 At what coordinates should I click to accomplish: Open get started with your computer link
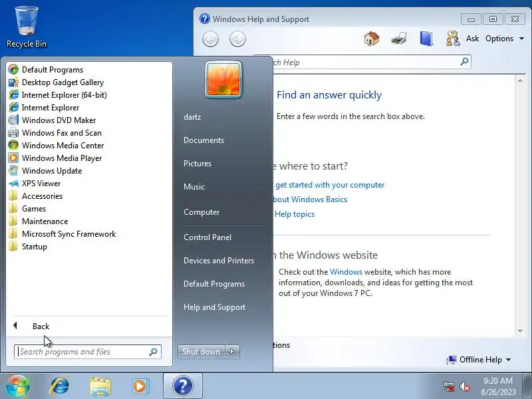coord(330,185)
